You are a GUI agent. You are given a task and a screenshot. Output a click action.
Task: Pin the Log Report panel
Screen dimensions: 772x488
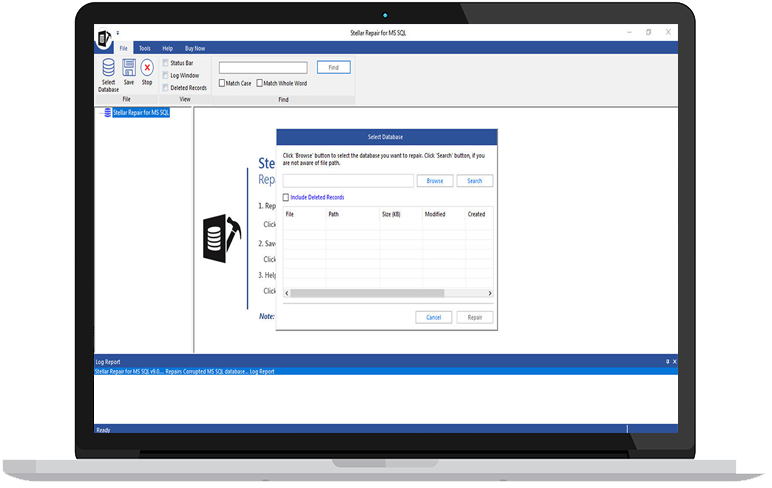[668, 361]
